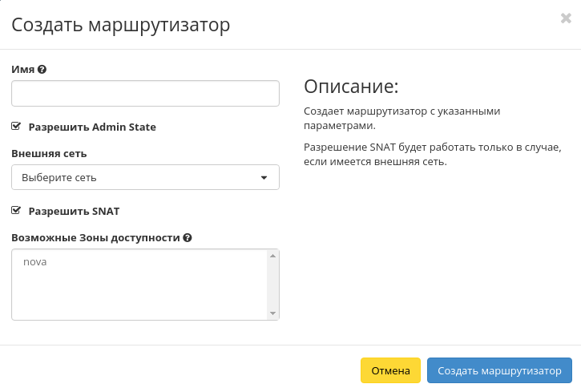
Task: Click the Разрешить Admin State label text
Action: [92, 127]
